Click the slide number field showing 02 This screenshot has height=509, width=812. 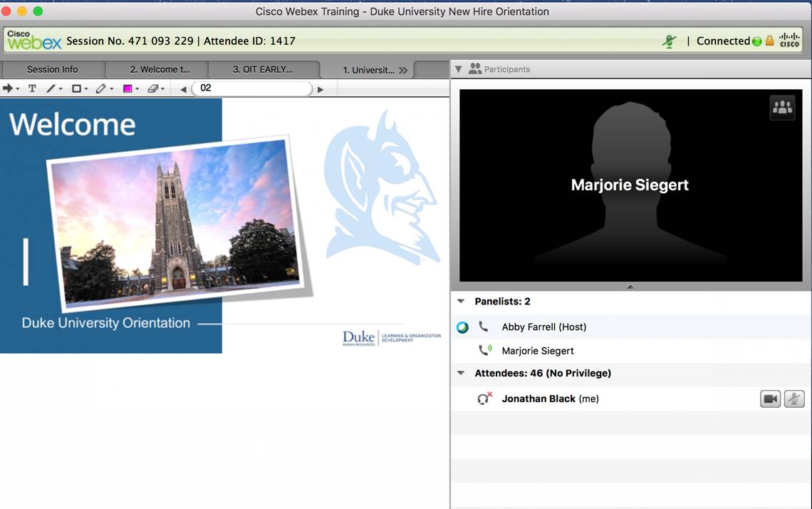click(252, 88)
